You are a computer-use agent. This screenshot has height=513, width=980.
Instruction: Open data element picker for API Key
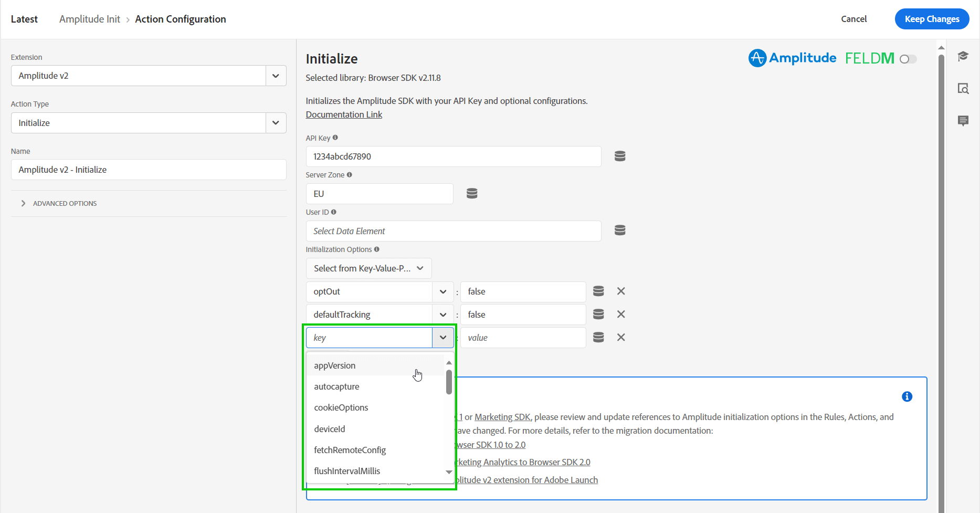tap(620, 156)
